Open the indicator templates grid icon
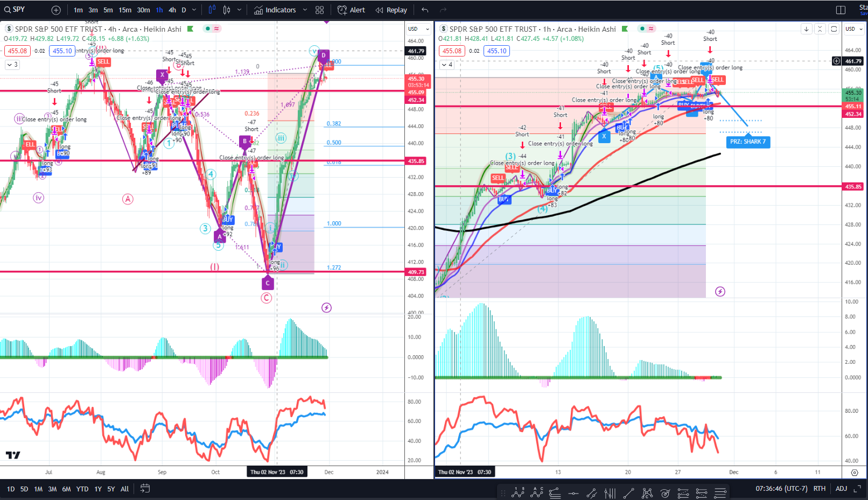Screen dimensions: 868x500 click(319, 10)
